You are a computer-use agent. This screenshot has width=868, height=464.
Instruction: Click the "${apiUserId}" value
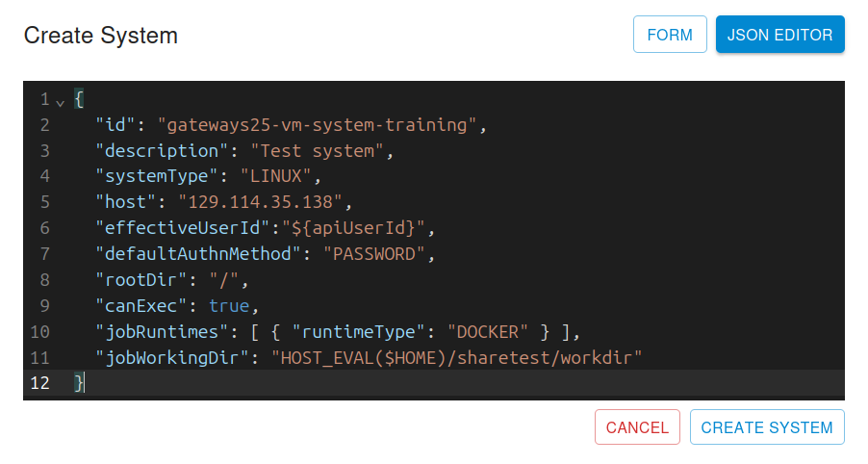[x=352, y=229]
